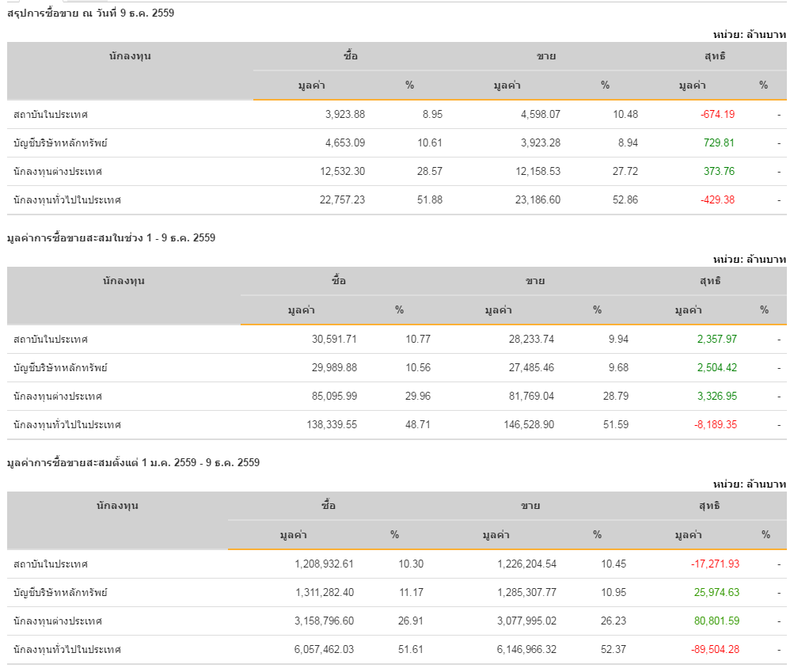The image size is (794, 672).
Task: Select the green net value 729.81
Action: pos(719,142)
